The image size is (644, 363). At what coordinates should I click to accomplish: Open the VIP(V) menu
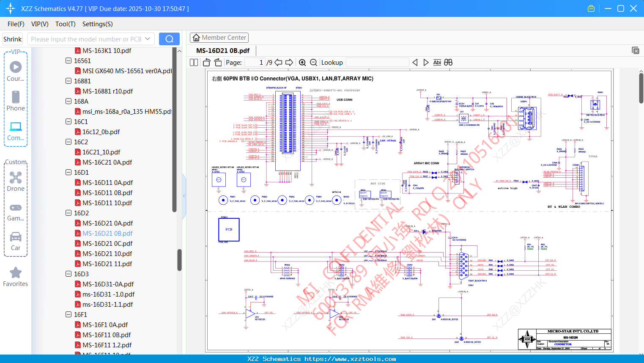point(40,24)
